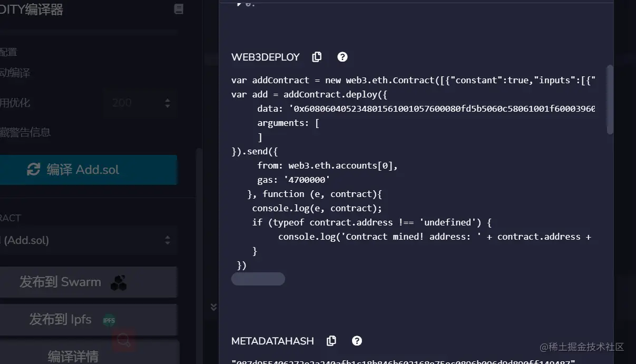Screen dimensions: 636x364
Task: Click the WEB3DEPLOY heading
Action: (266, 57)
